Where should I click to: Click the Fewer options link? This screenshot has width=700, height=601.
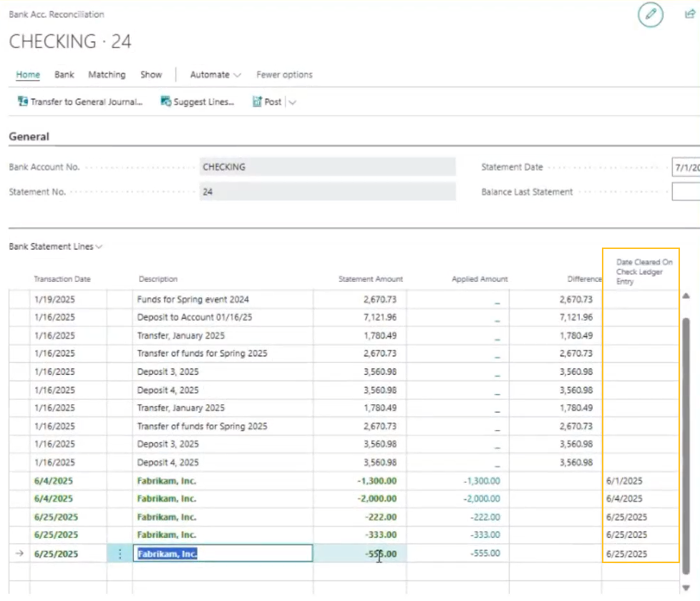tap(286, 74)
